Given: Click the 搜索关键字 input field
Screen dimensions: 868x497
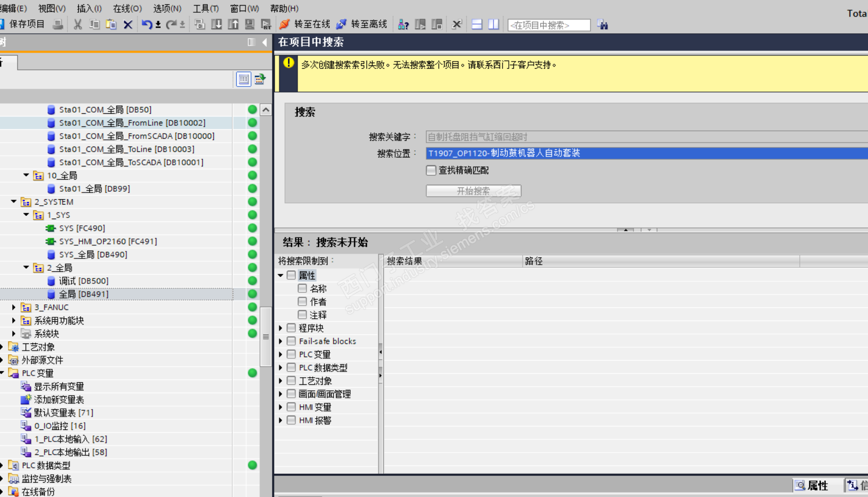Looking at the screenshot, I should [647, 137].
